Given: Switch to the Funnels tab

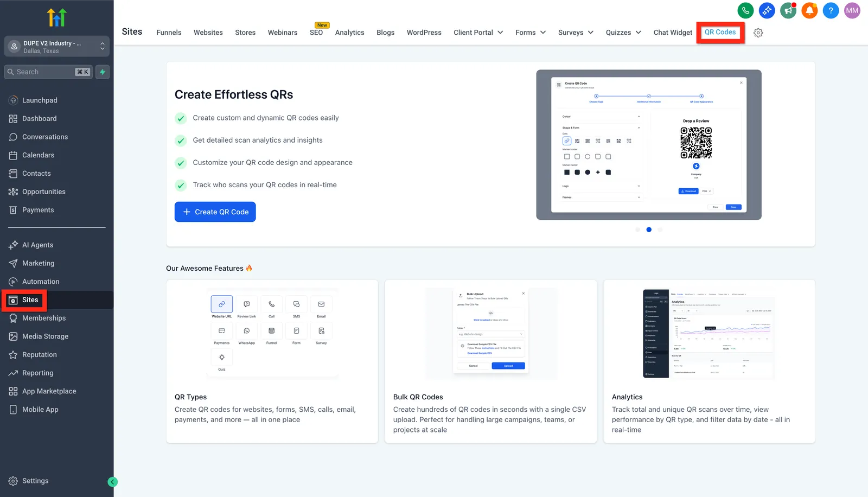Looking at the screenshot, I should click(x=169, y=33).
